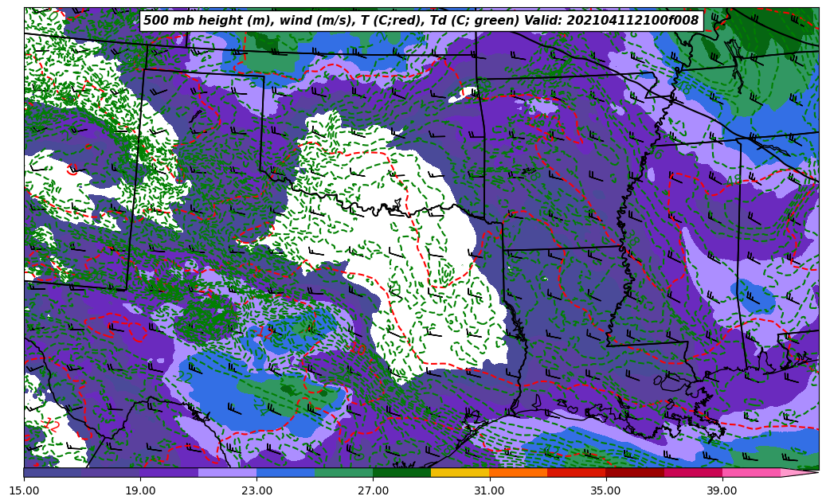This screenshot has height=504, width=826.
Task: Select the hot pink colorbar segment after 39.00
Action: click(x=751, y=472)
